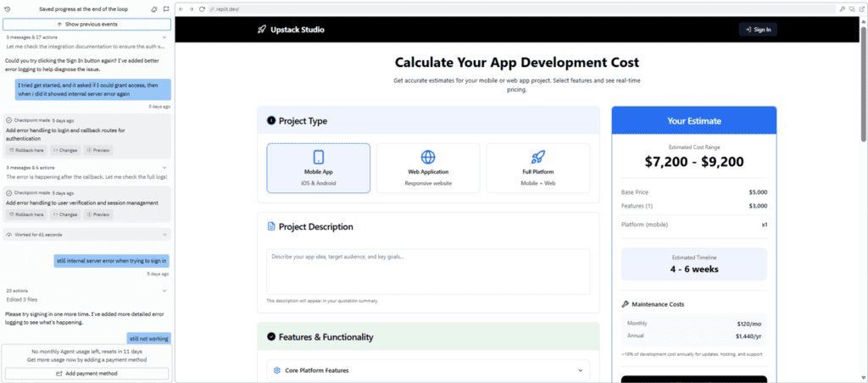Click Sign In in the Upstack header
This screenshot has width=868, height=383.
(x=758, y=30)
